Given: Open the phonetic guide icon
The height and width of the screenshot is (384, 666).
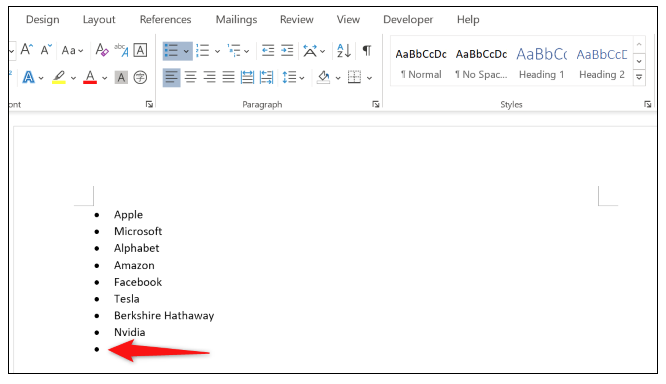Looking at the screenshot, I should [121, 50].
